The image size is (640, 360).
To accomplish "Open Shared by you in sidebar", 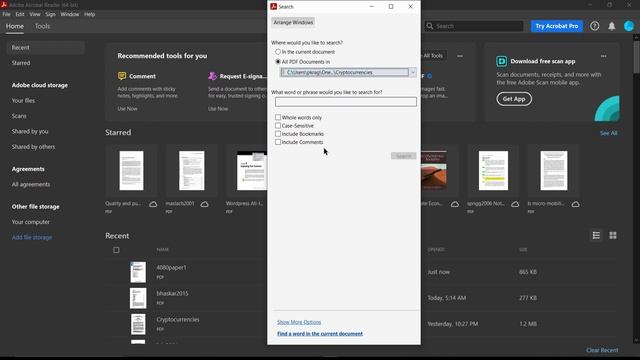I will coord(30,131).
